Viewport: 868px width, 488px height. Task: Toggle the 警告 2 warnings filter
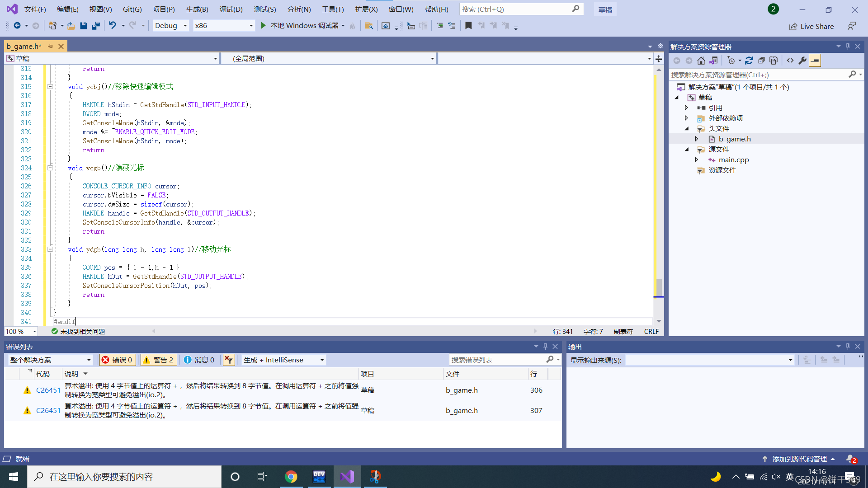click(x=159, y=360)
